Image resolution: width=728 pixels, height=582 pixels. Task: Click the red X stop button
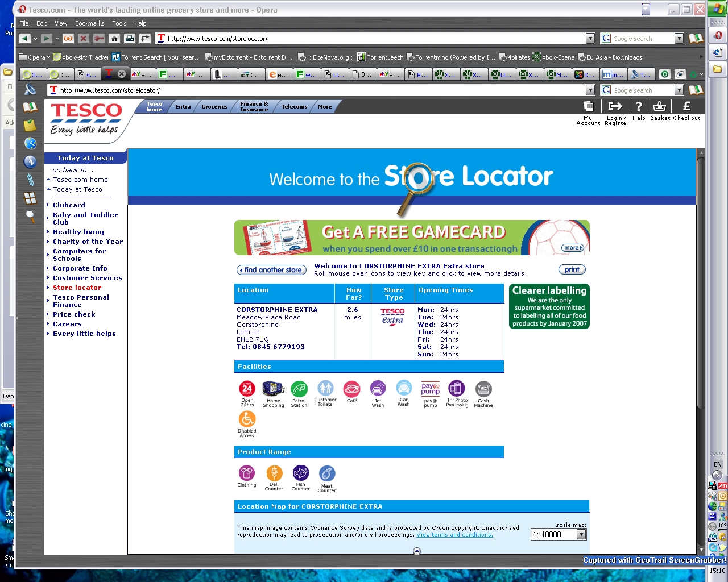pos(84,39)
